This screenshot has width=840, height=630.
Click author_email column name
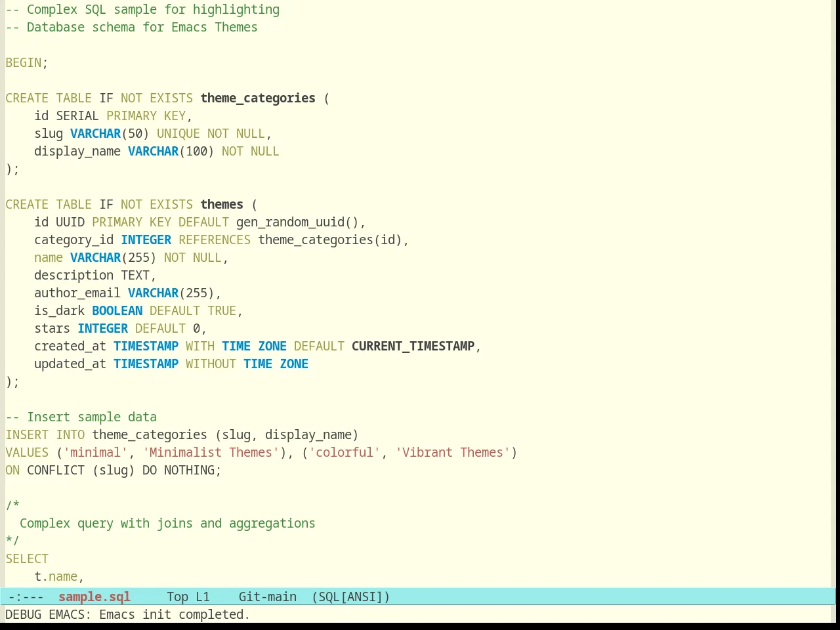(77, 293)
